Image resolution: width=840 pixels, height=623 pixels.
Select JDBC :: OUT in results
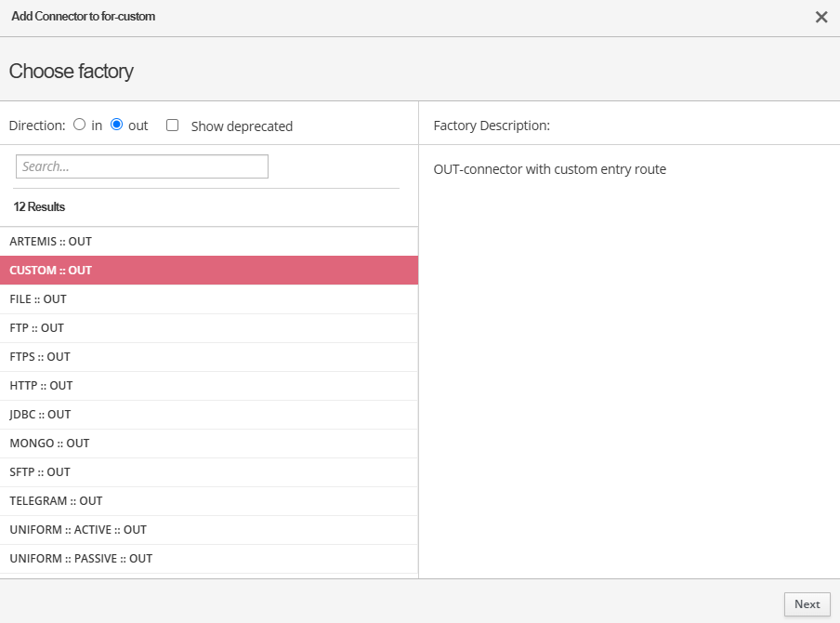coord(40,415)
